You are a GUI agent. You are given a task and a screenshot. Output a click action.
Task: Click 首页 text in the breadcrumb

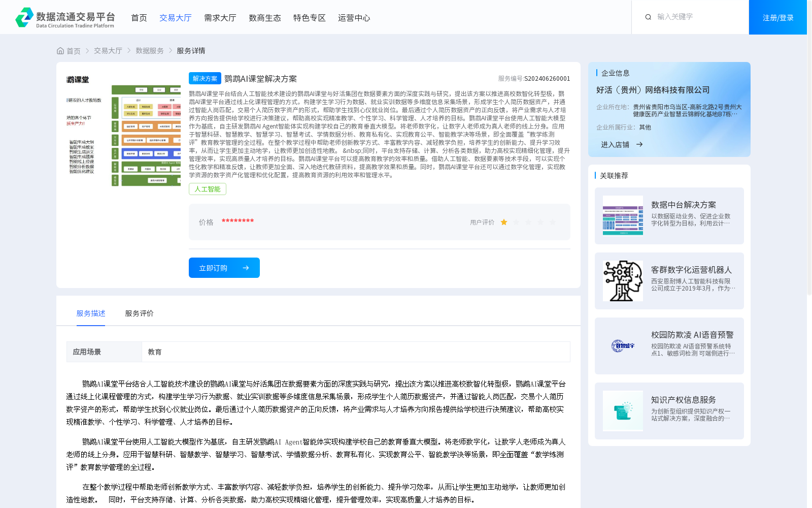tap(74, 51)
